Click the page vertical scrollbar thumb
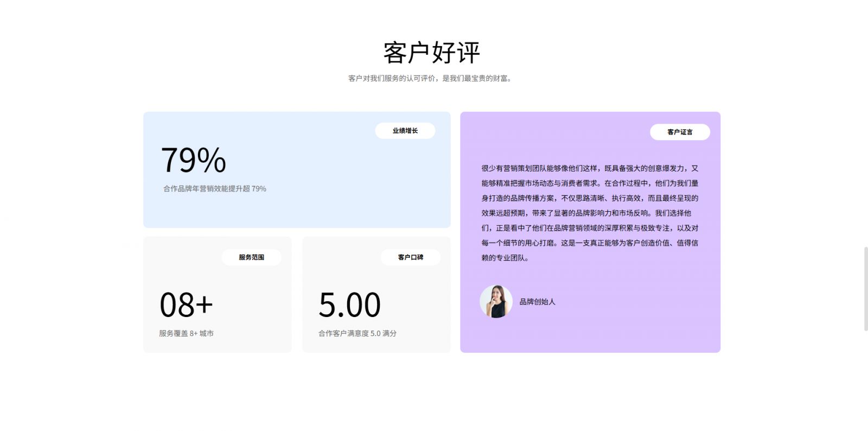 [x=865, y=288]
